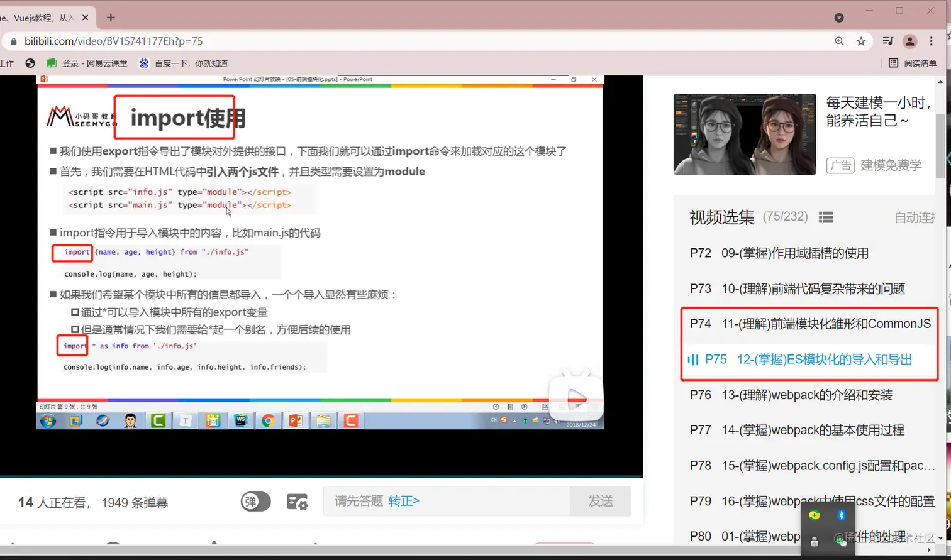The image size is (951, 560).
Task: Click the 视频选集 heading
Action: 722,217
